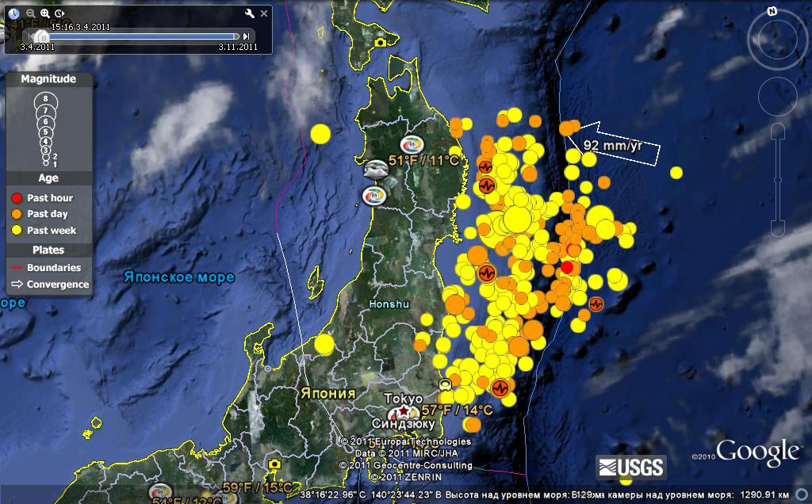The image size is (812, 504).
Task: Open time slider options with wrench icon
Action: 249,13
